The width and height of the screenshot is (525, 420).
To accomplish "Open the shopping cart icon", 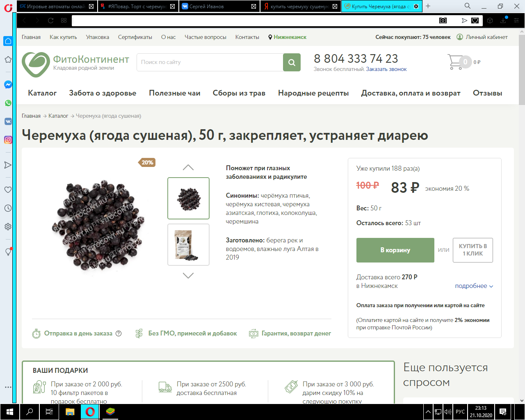I will click(x=455, y=62).
